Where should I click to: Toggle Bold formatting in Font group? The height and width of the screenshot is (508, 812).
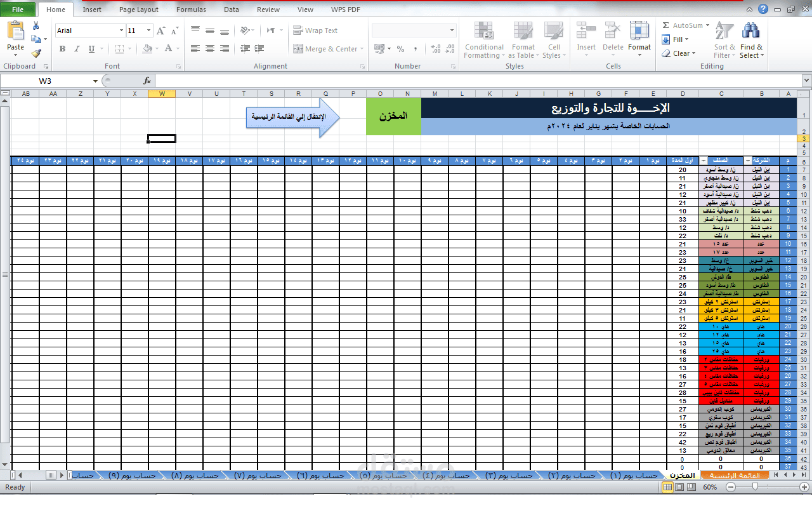[62, 49]
